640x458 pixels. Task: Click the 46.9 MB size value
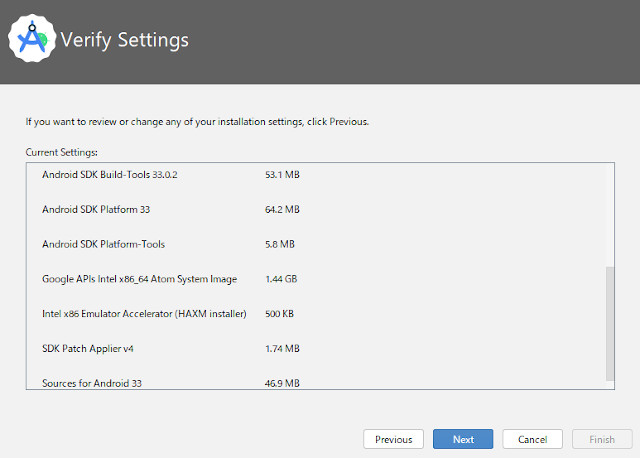click(x=282, y=383)
